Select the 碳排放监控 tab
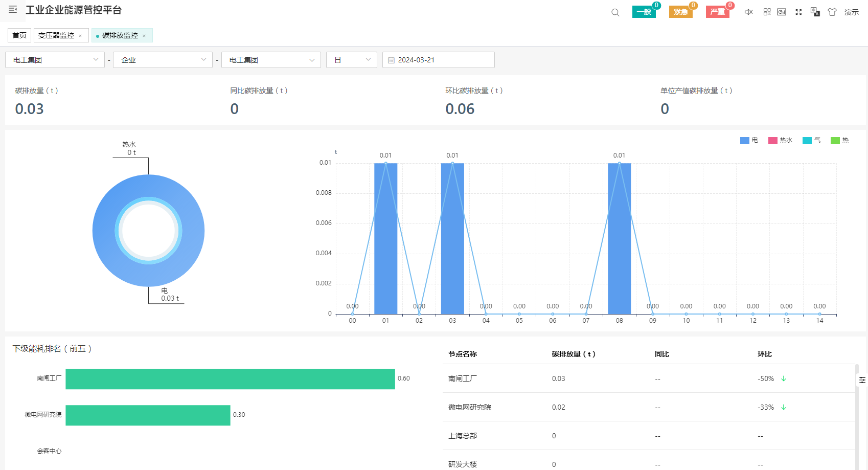Viewport: 868px width, 470px height. coord(120,35)
